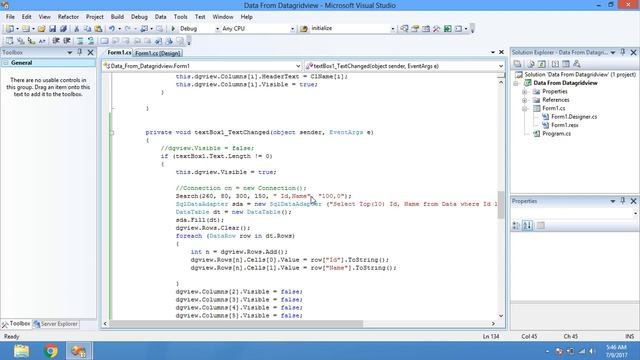Toggle Alphabetical sort in Properties panel
The image size is (640, 360).
pyautogui.click(x=527, y=225)
